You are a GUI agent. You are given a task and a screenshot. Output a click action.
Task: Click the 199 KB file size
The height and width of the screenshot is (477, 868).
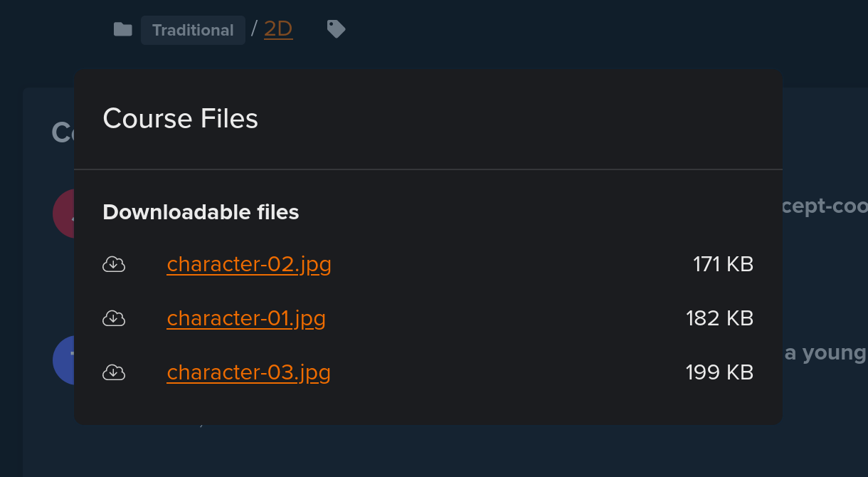tap(719, 372)
